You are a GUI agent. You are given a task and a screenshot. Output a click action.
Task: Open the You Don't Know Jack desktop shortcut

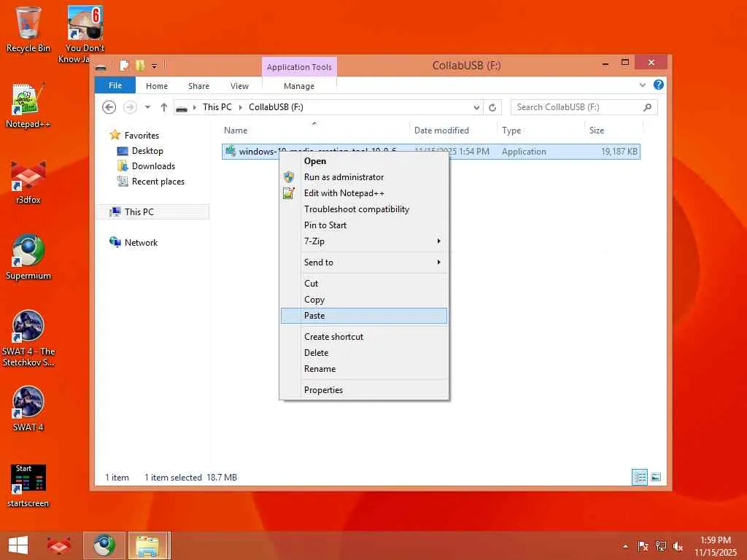click(85, 34)
